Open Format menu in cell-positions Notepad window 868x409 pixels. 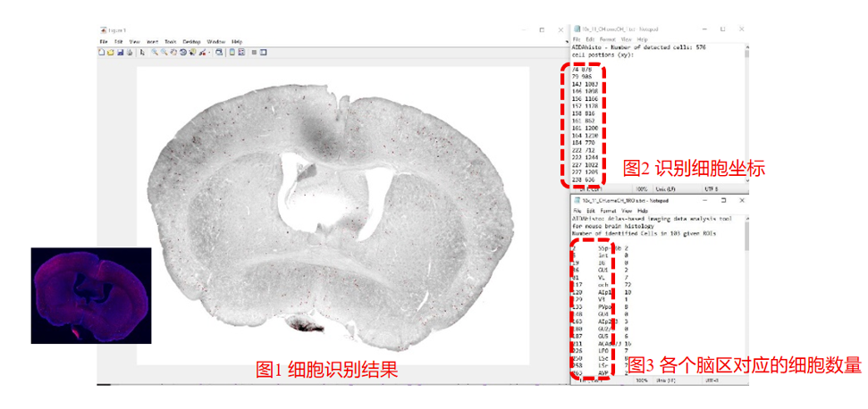[607, 40]
